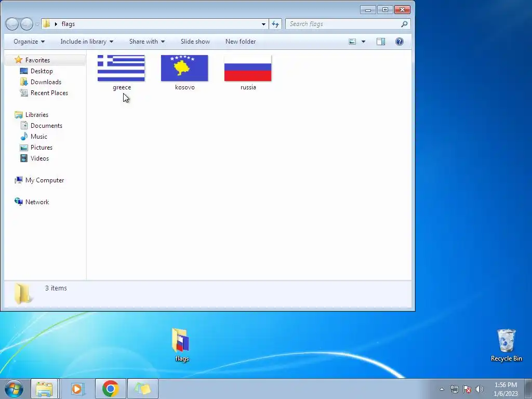Go forward with the Forward arrow button

pyautogui.click(x=27, y=24)
